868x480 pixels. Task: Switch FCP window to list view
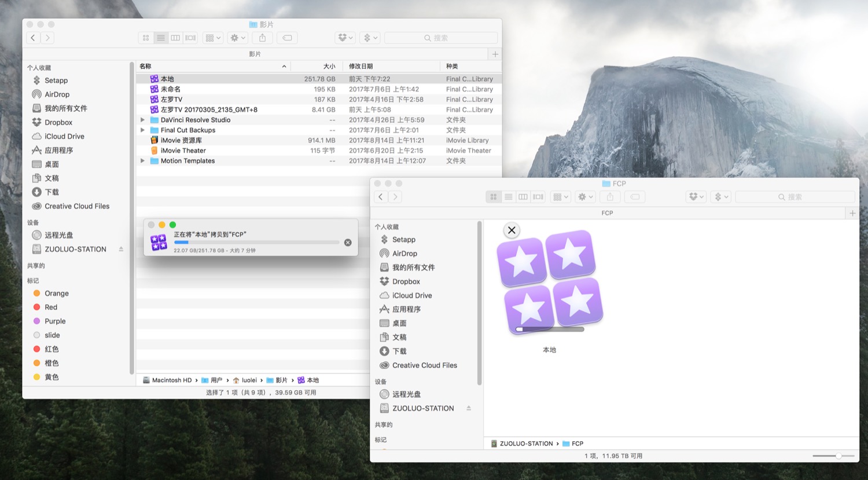[508, 197]
